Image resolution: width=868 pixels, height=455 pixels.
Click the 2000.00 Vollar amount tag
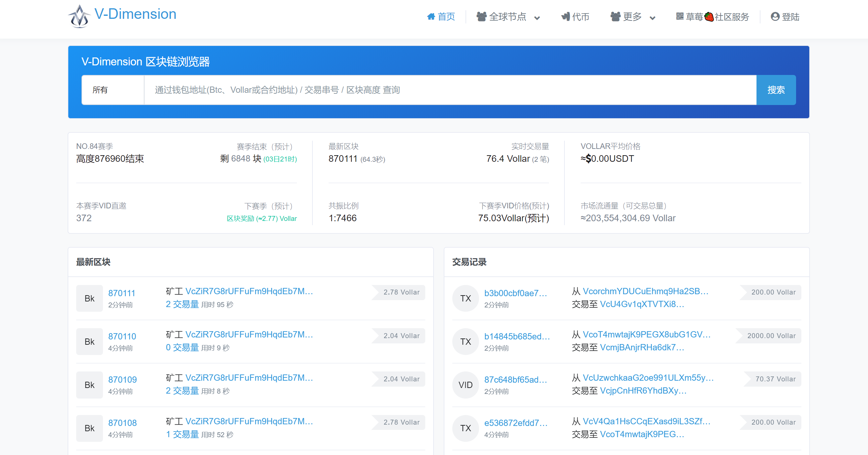(x=768, y=335)
